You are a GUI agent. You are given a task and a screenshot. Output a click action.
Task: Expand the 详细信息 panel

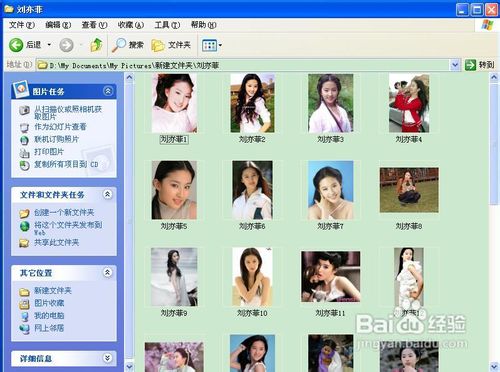(x=107, y=358)
